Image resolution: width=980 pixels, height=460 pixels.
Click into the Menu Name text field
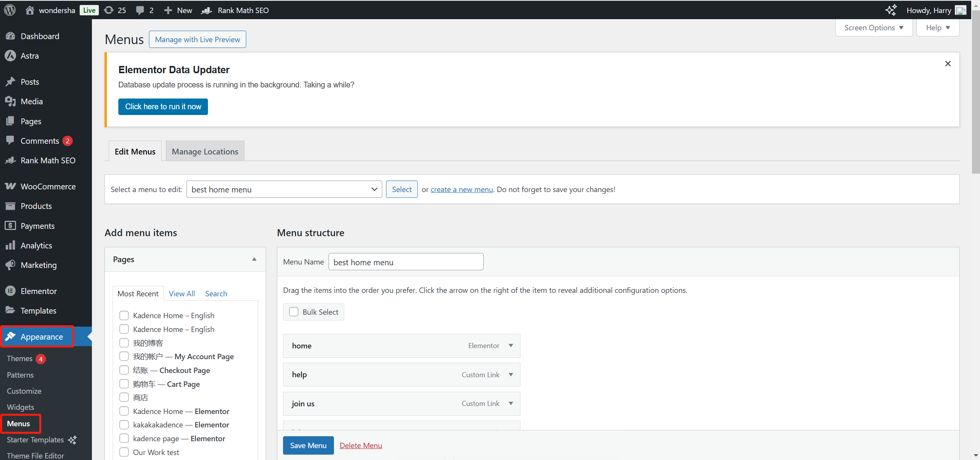406,262
